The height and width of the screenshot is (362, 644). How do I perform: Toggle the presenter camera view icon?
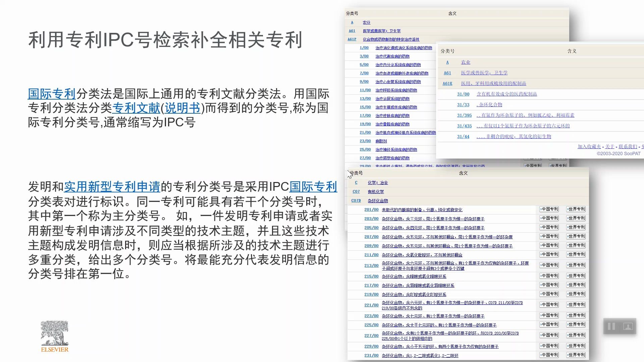628,326
